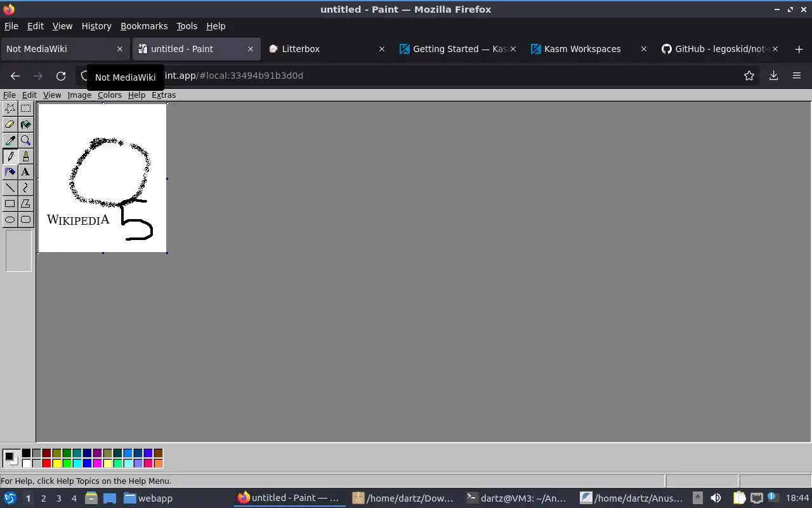Image resolution: width=812 pixels, height=508 pixels.
Task: Switch to Not MediaWiki tab
Action: [x=65, y=49]
